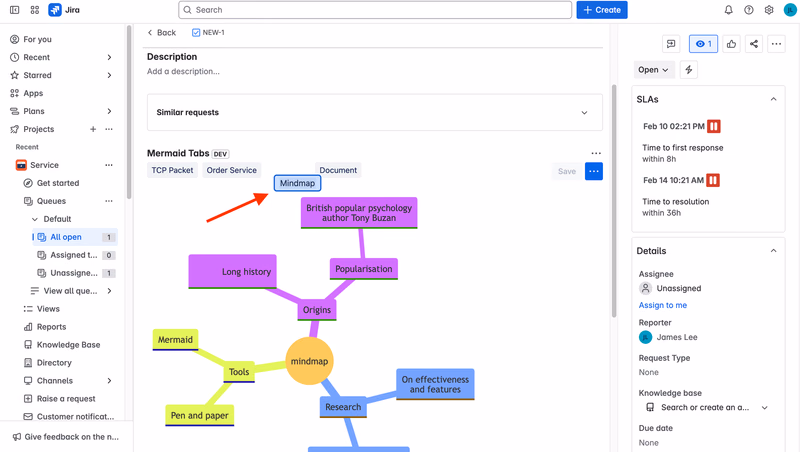
Task: Click the share icon
Action: pyautogui.click(x=754, y=44)
